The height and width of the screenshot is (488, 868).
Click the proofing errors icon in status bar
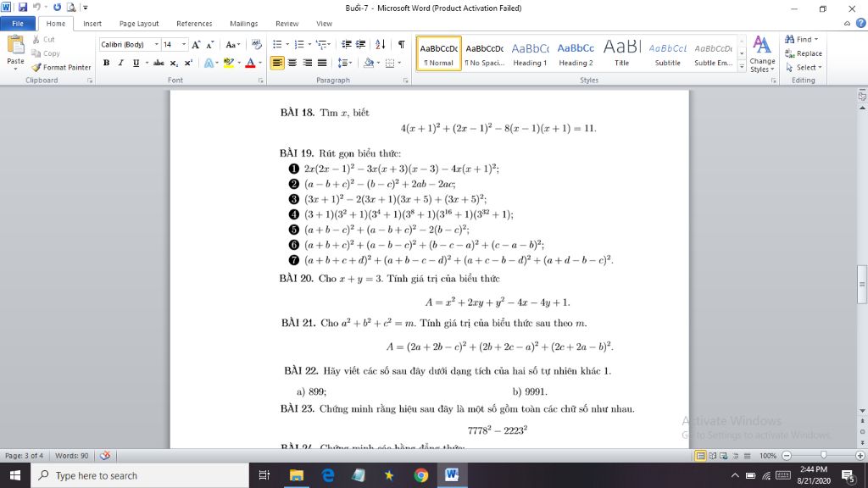104,455
